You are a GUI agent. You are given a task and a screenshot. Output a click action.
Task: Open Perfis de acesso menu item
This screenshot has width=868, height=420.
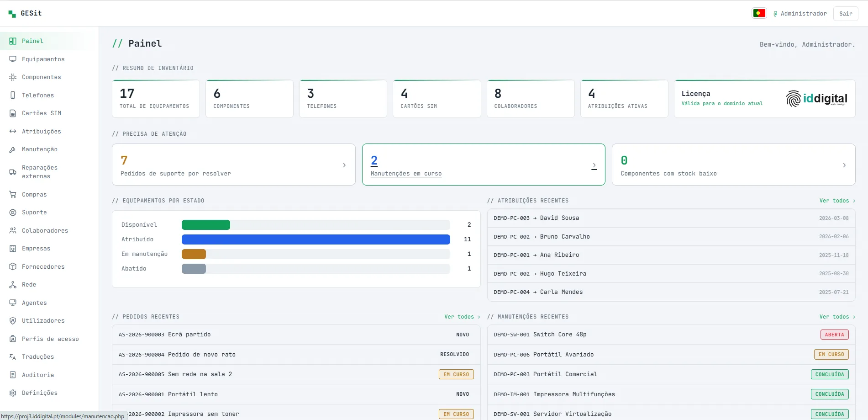(49, 339)
